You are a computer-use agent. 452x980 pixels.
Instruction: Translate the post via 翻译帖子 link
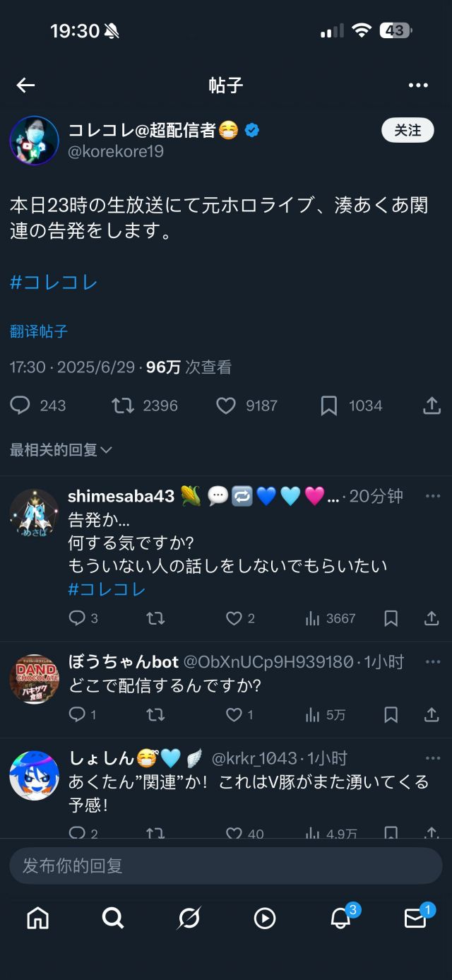37,332
